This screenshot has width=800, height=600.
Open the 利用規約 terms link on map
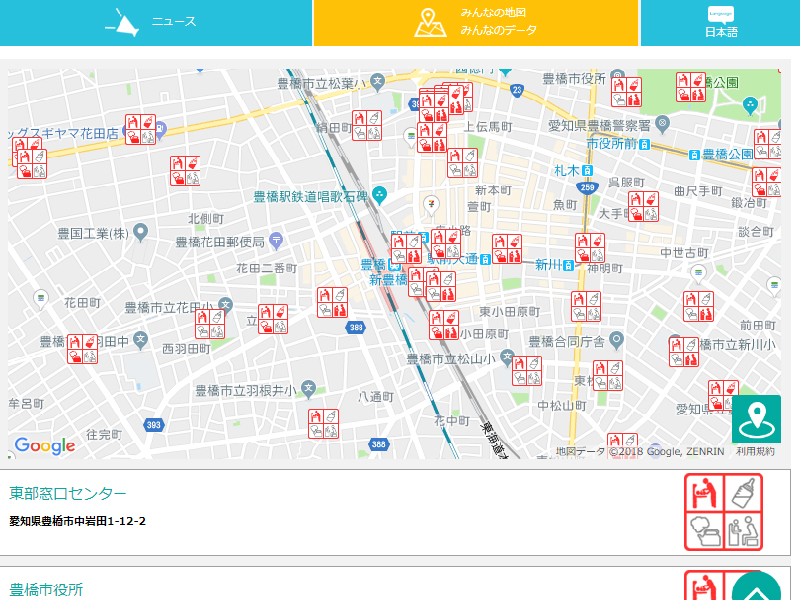[755, 452]
